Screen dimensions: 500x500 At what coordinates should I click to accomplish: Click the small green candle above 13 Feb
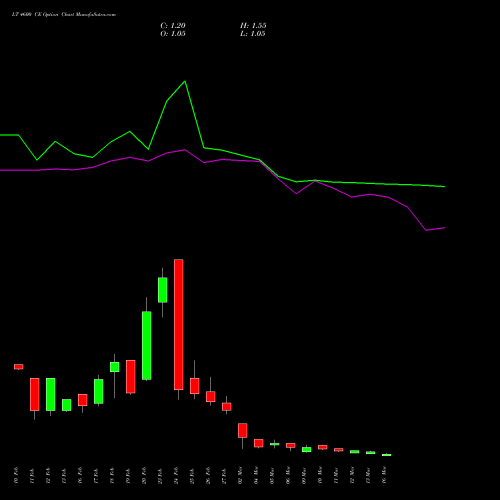point(67,405)
